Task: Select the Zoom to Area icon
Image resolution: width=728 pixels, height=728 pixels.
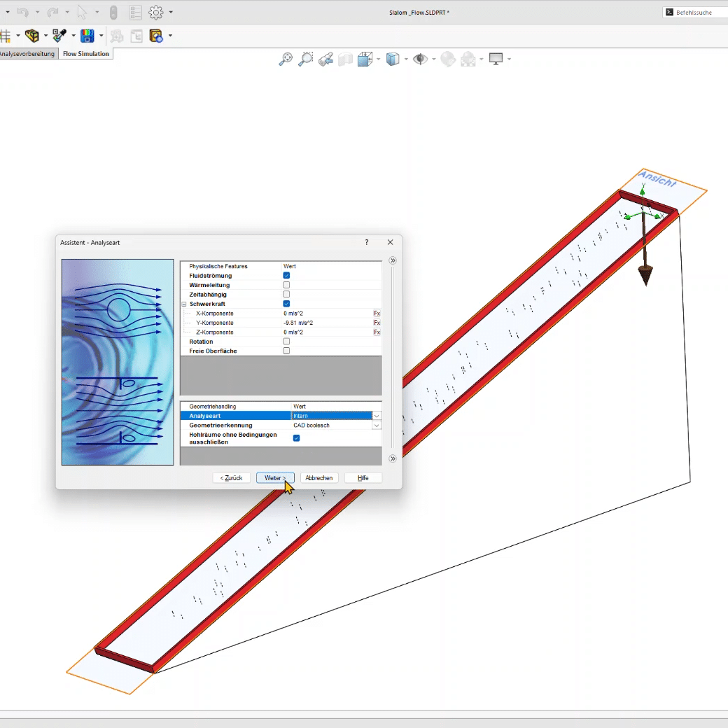Action: click(306, 59)
